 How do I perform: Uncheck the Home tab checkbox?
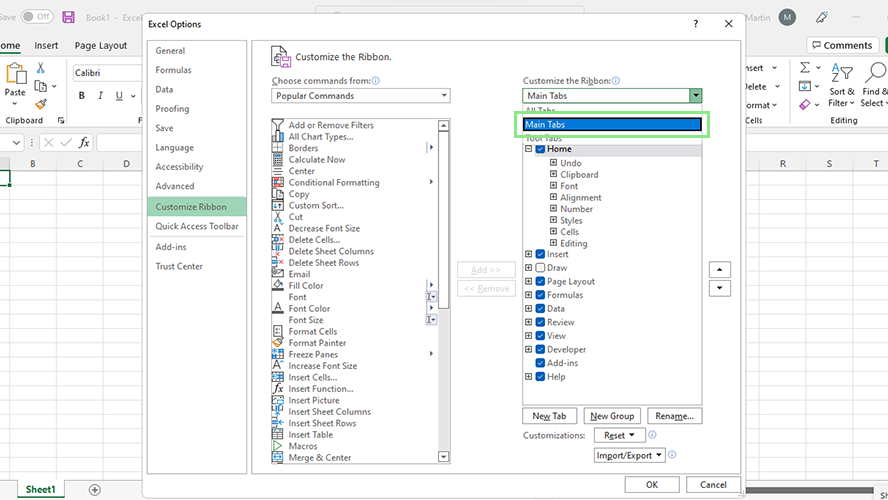[x=540, y=149]
